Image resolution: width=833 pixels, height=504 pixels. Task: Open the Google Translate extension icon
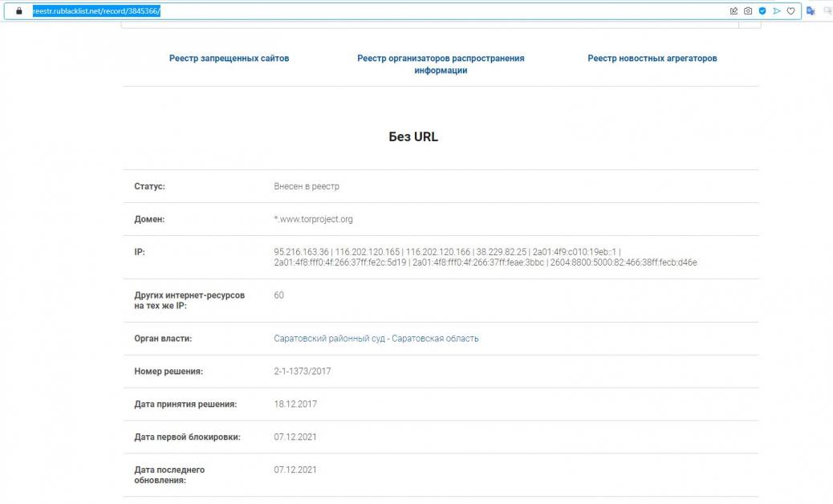pos(811,10)
